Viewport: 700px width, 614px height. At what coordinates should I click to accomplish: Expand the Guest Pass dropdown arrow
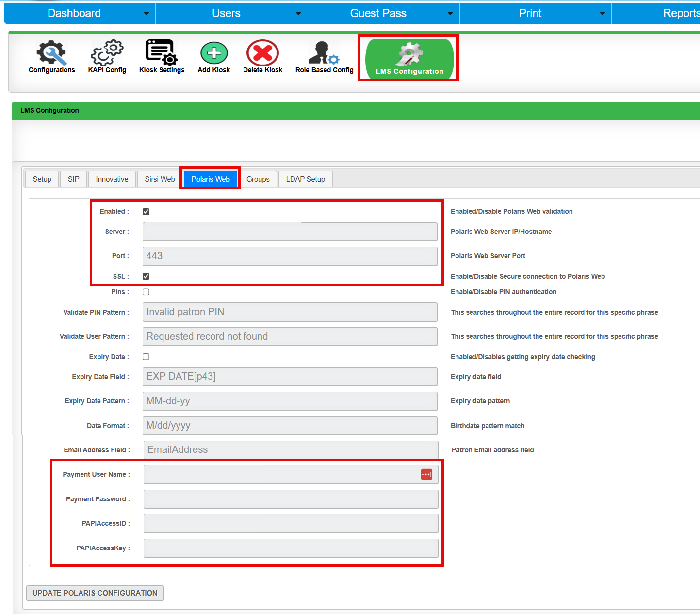(x=450, y=14)
